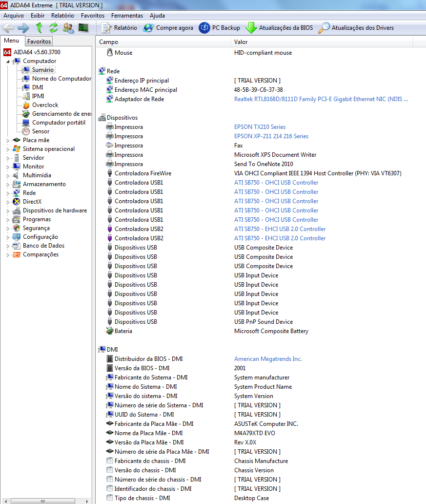Expand the Segurança node
Image resolution: width=426 pixels, height=504 pixels.
click(8, 229)
